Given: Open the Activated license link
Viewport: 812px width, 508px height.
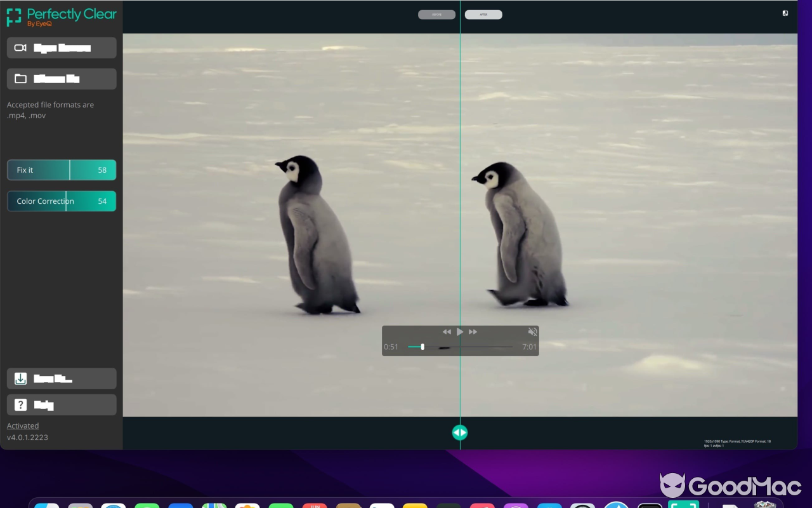Looking at the screenshot, I should (x=23, y=425).
